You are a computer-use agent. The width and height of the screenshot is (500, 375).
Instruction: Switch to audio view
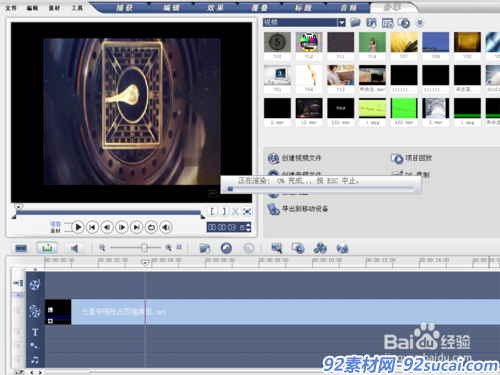tap(74, 248)
